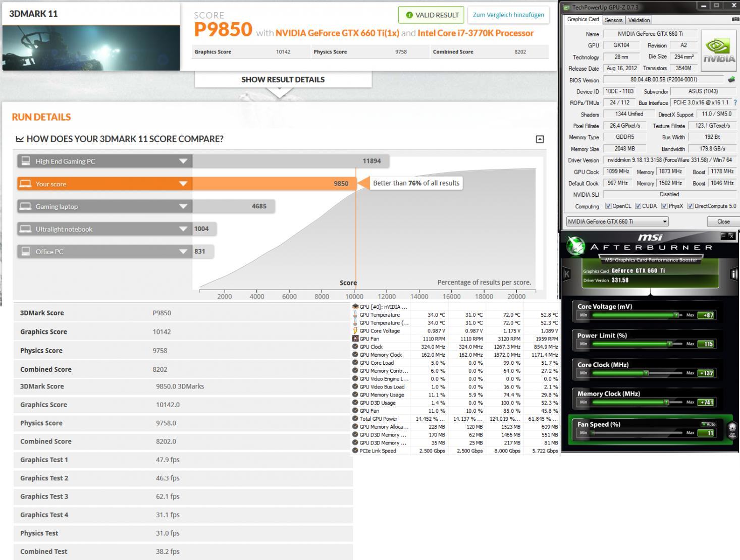Screen dimensions: 740x560
Task: Click the Bus Interface question mark in GPU-Z
Action: 735,103
